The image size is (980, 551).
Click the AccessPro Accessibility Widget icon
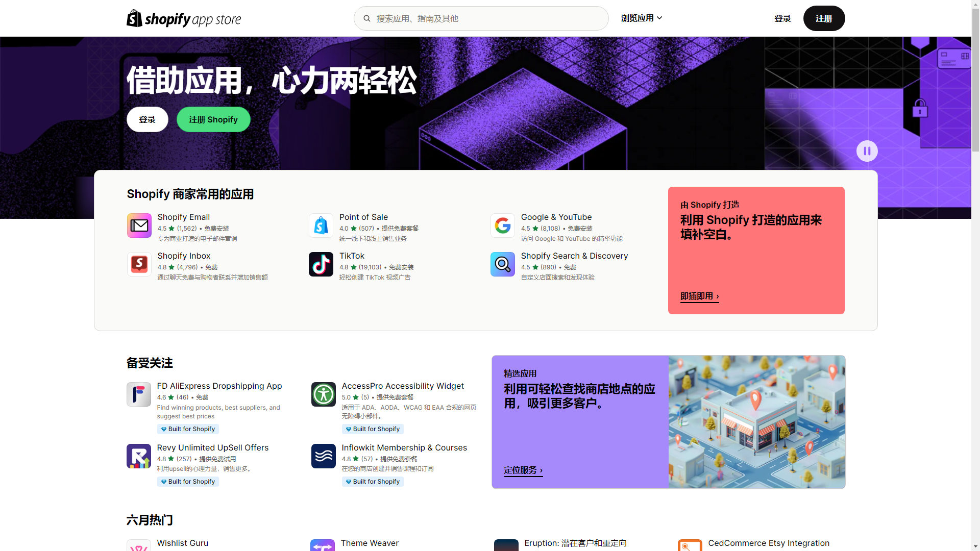tap(323, 394)
